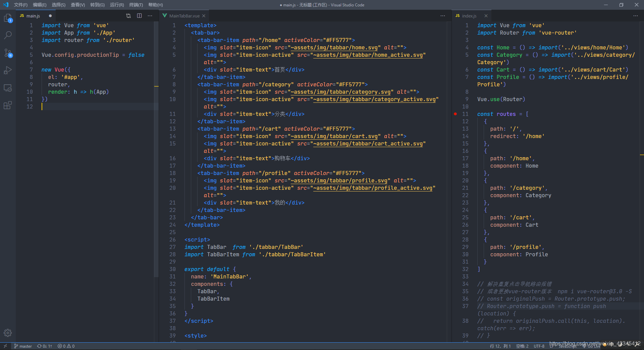The image size is (644, 350).
Task: Open remote window indicator in status bar
Action: (5, 346)
